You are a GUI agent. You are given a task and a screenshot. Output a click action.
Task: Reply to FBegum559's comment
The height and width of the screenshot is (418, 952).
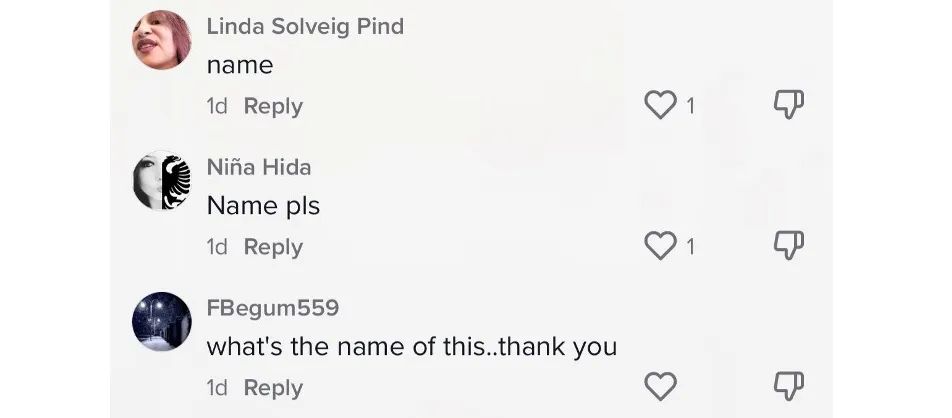coord(273,388)
